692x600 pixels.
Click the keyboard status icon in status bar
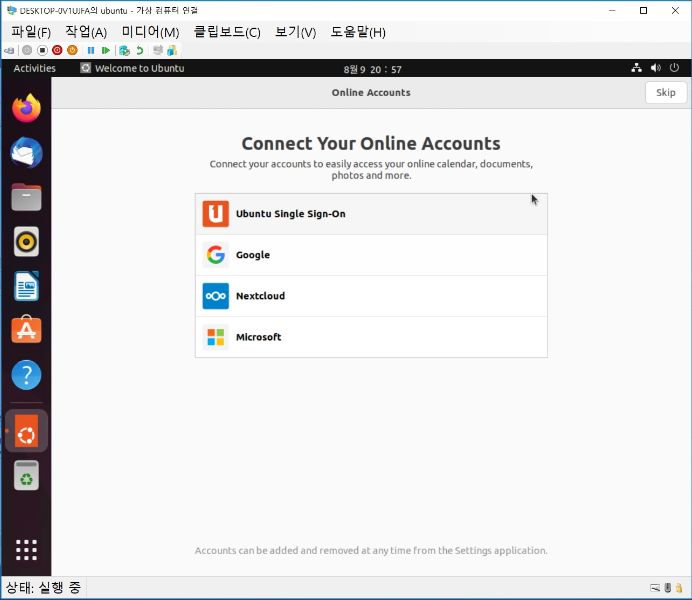tap(655, 588)
